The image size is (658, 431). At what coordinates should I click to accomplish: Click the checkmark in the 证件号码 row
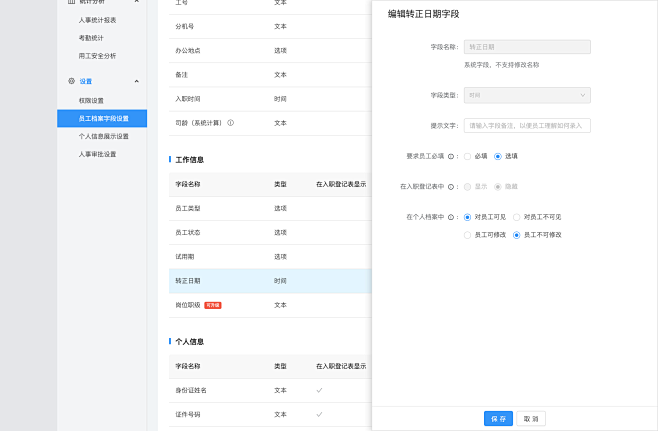tap(319, 415)
